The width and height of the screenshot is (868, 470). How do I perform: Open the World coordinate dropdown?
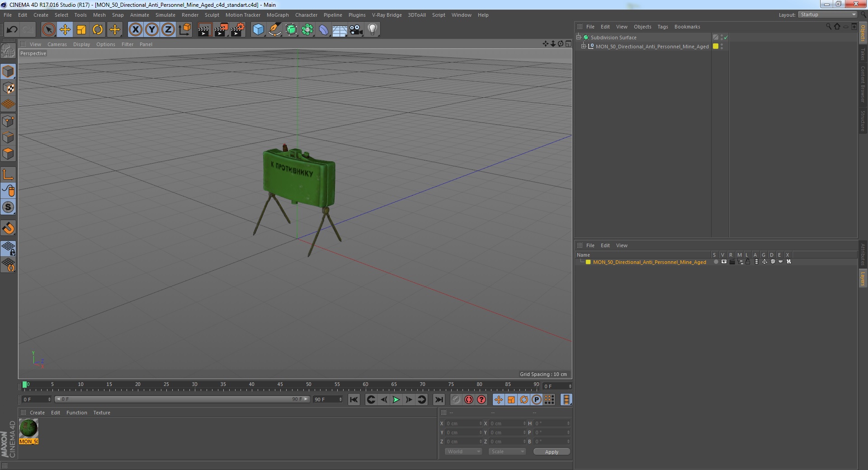(x=463, y=451)
